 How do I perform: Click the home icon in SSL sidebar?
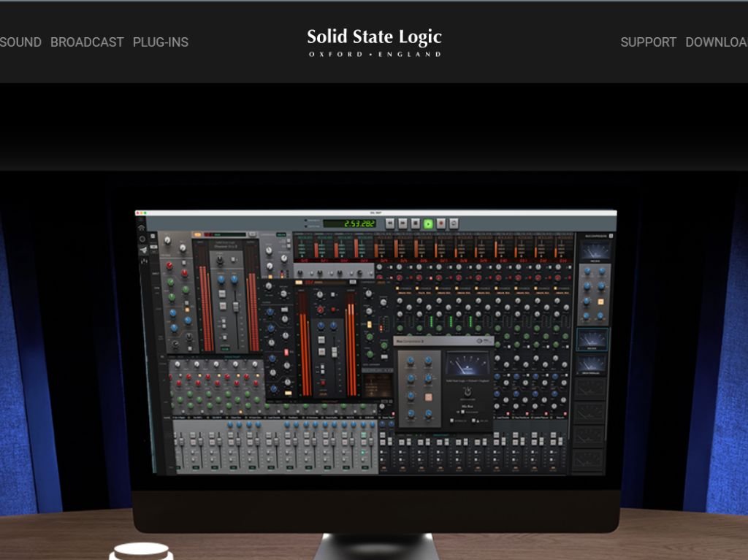[141, 228]
